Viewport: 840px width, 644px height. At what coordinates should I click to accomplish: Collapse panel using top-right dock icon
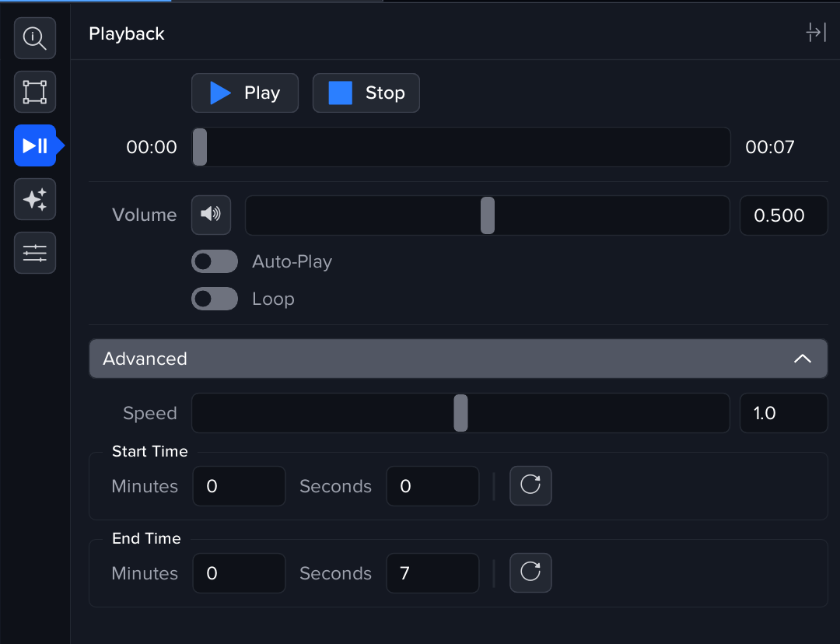pyautogui.click(x=815, y=33)
